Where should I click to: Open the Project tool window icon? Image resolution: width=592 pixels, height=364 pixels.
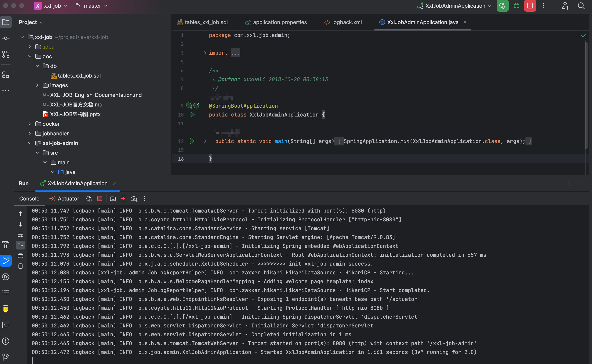click(6, 22)
